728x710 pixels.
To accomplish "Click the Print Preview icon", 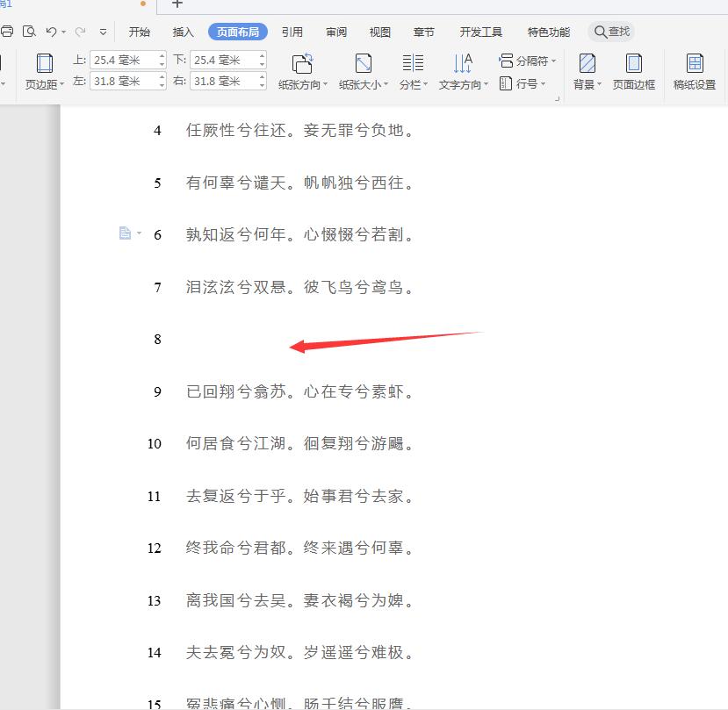I will [x=29, y=31].
